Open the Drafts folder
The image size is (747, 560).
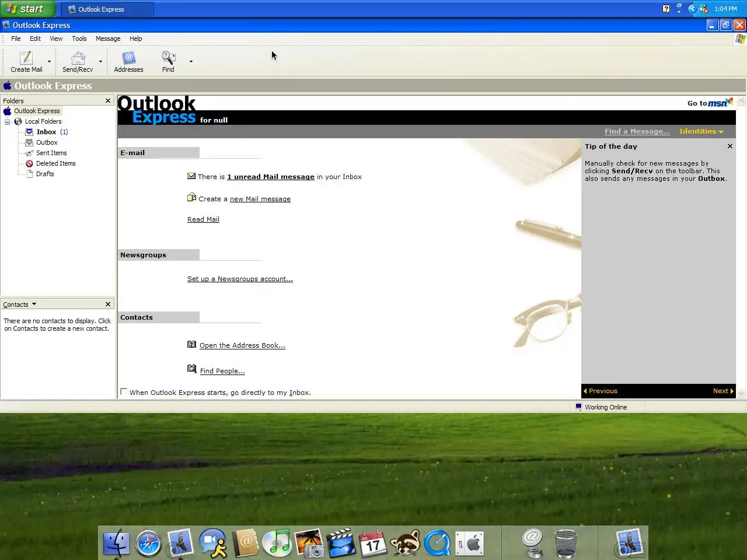click(45, 174)
